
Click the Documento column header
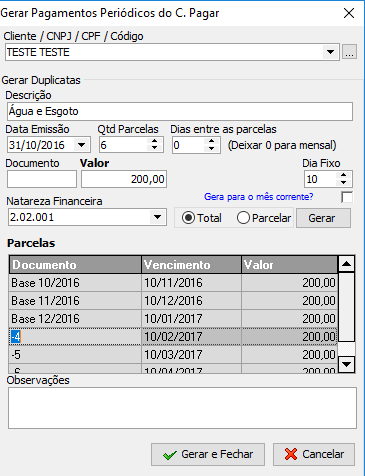click(75, 265)
